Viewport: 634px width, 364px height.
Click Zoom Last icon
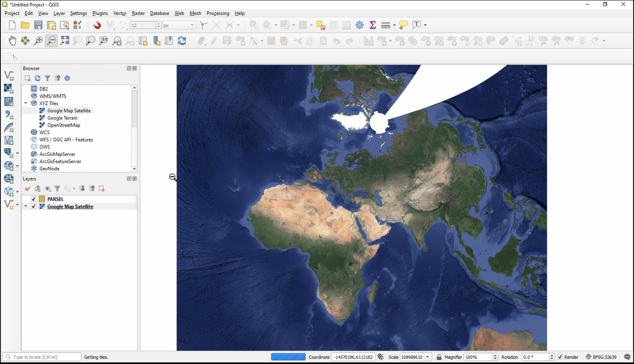click(117, 41)
